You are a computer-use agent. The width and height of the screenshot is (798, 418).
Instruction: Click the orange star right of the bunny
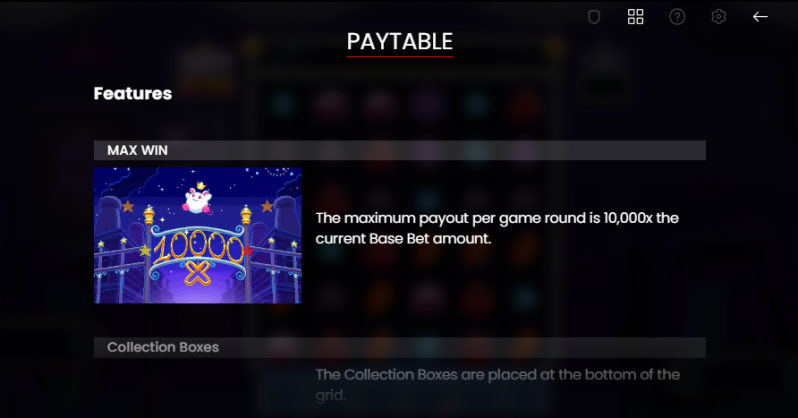267,206
